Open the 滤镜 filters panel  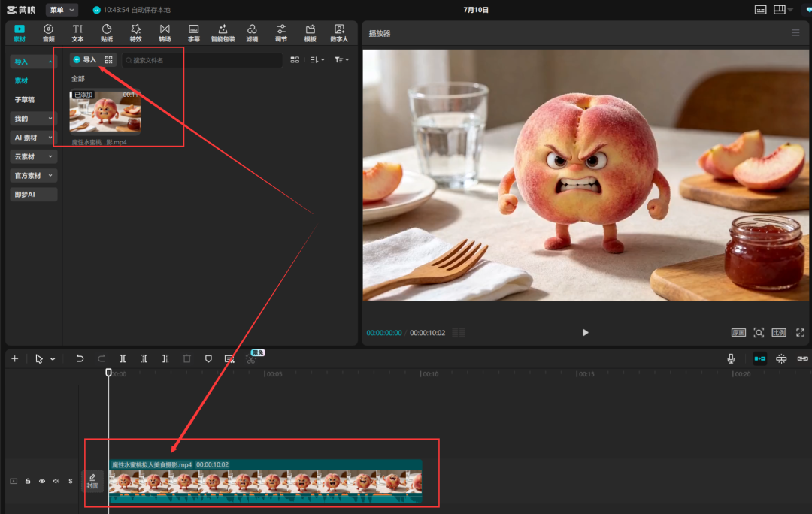pyautogui.click(x=252, y=33)
